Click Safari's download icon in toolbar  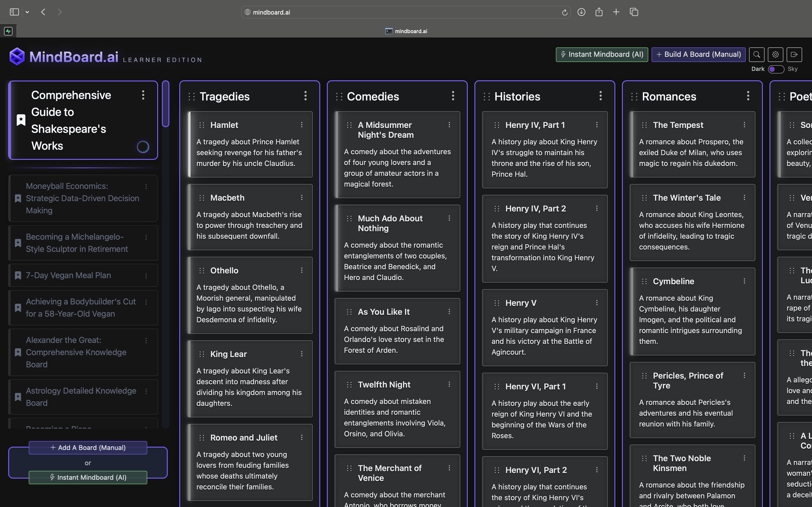(x=581, y=12)
